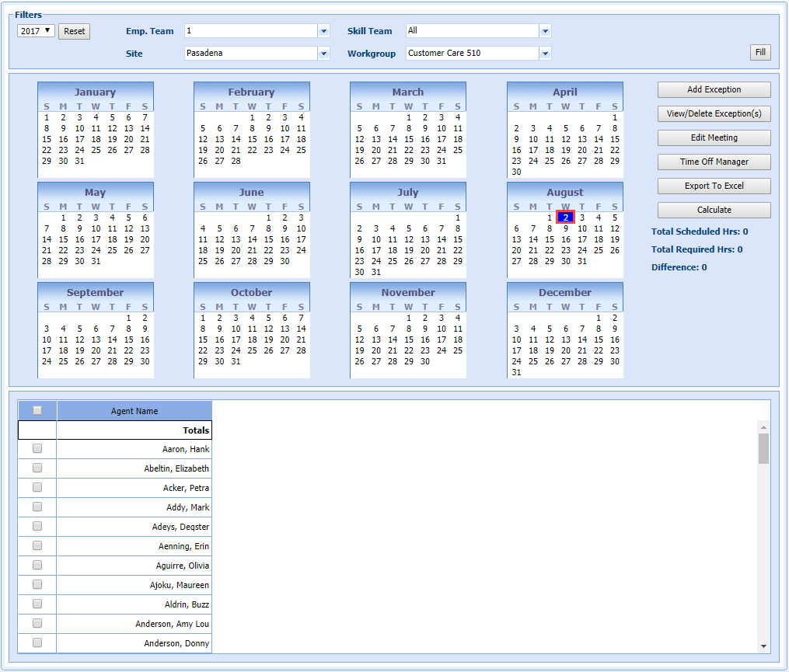Click the Agent Name column header
789x672 pixels.
[134, 411]
